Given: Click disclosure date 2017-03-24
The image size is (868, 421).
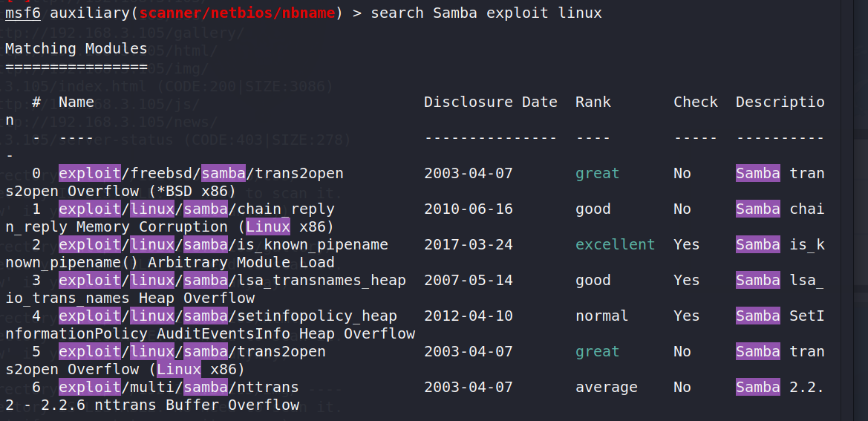Looking at the screenshot, I should point(469,244).
